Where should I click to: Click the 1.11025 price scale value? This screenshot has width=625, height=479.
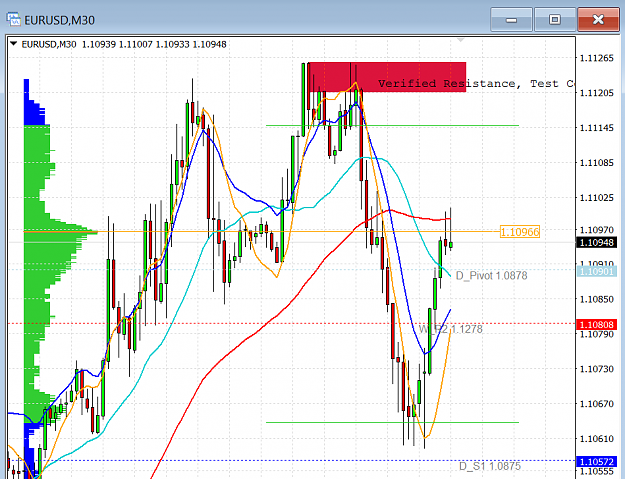(x=596, y=198)
